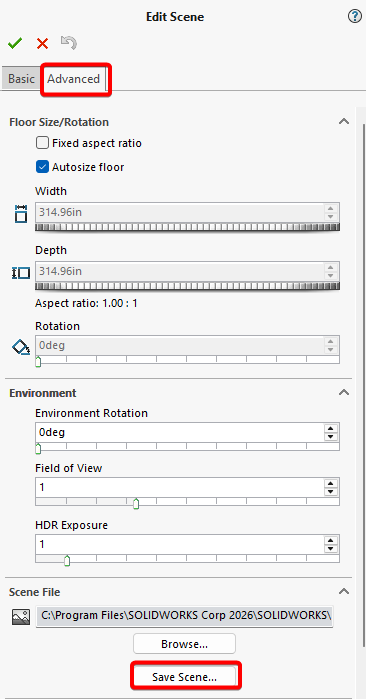This screenshot has width=366, height=699.
Task: Click the 'Scene File' section heading
Action: point(34,592)
